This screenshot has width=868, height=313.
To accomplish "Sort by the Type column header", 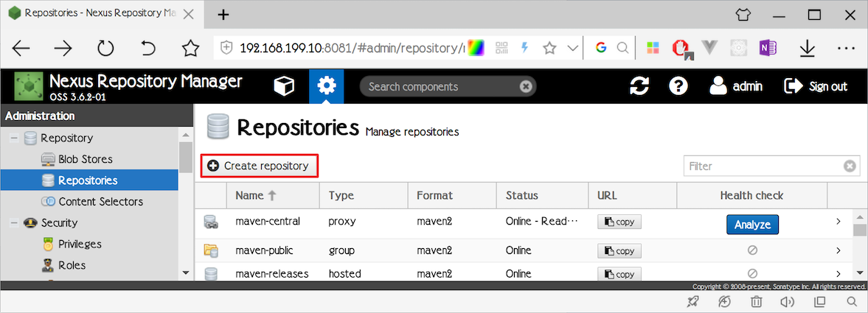I will [364, 195].
